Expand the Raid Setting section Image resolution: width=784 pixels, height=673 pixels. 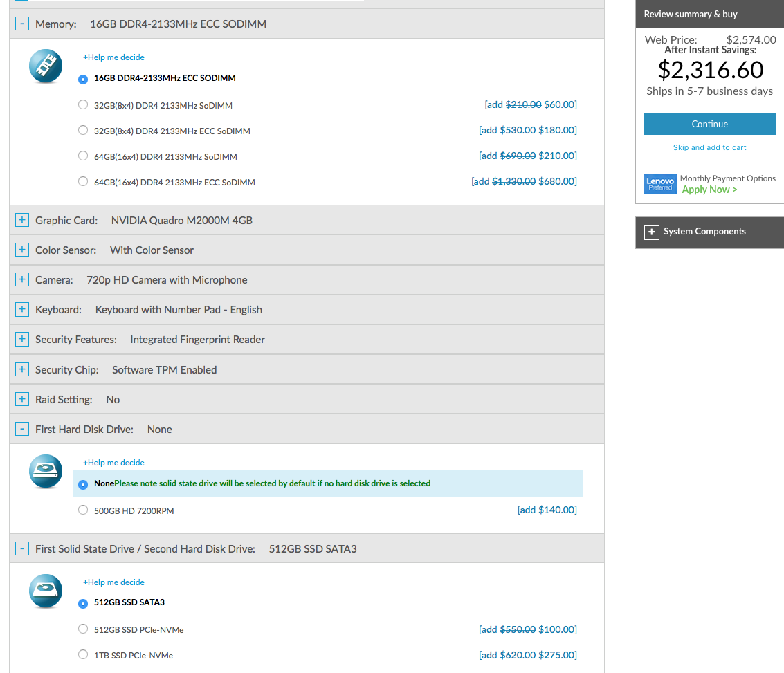tap(22, 398)
